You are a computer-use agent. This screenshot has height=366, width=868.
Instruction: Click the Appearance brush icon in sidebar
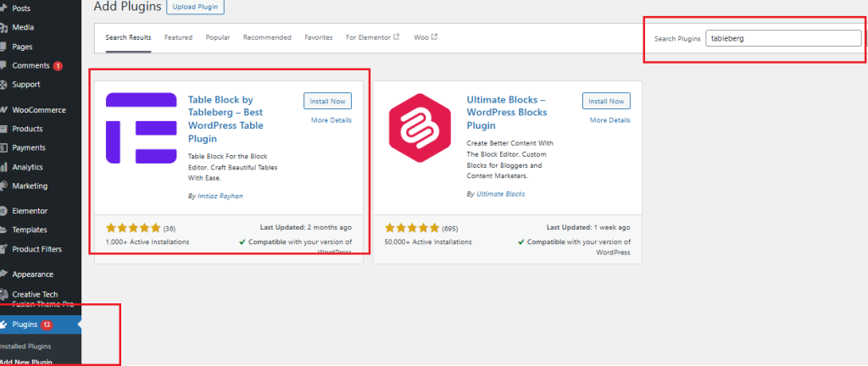click(3, 274)
